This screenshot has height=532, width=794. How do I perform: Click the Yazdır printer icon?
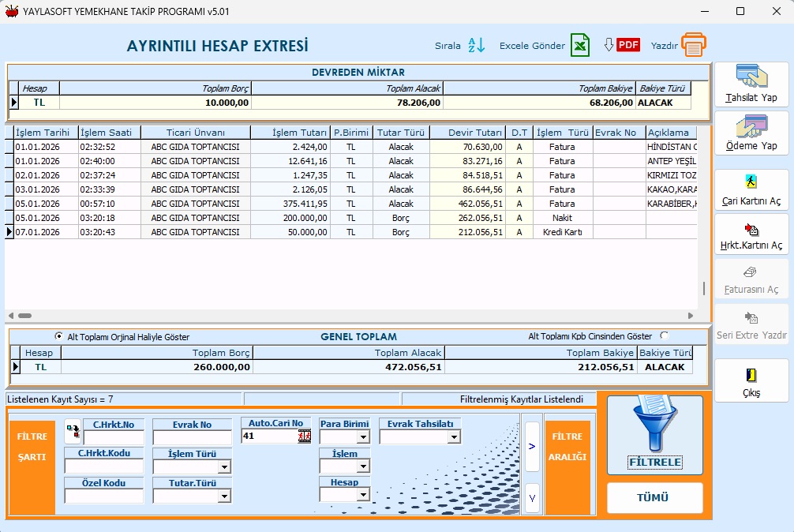coord(694,45)
